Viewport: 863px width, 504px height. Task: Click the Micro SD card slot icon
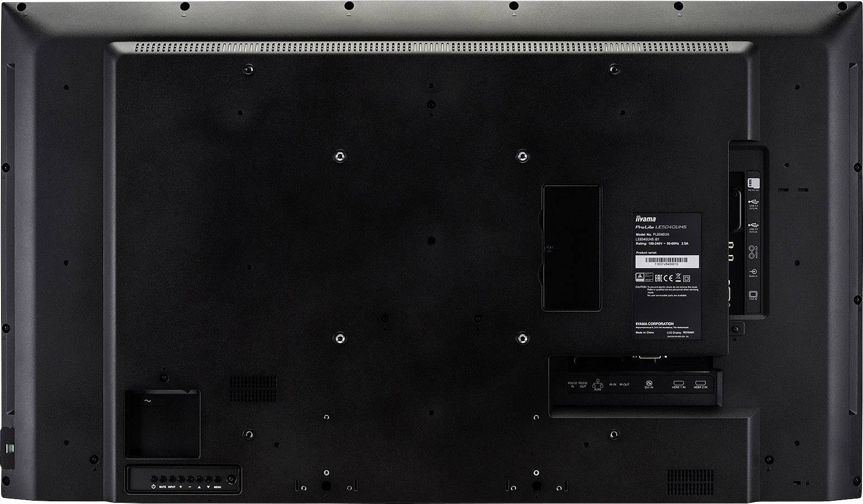(x=753, y=183)
